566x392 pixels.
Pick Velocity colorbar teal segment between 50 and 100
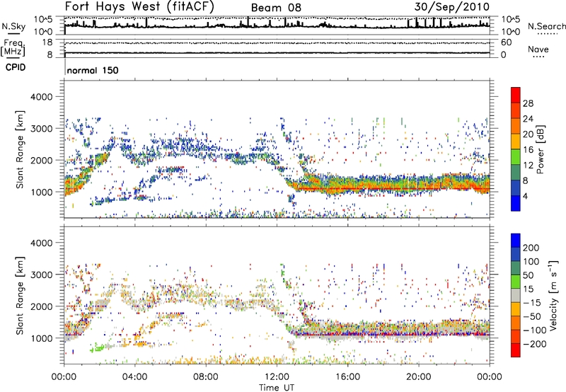coord(516,268)
